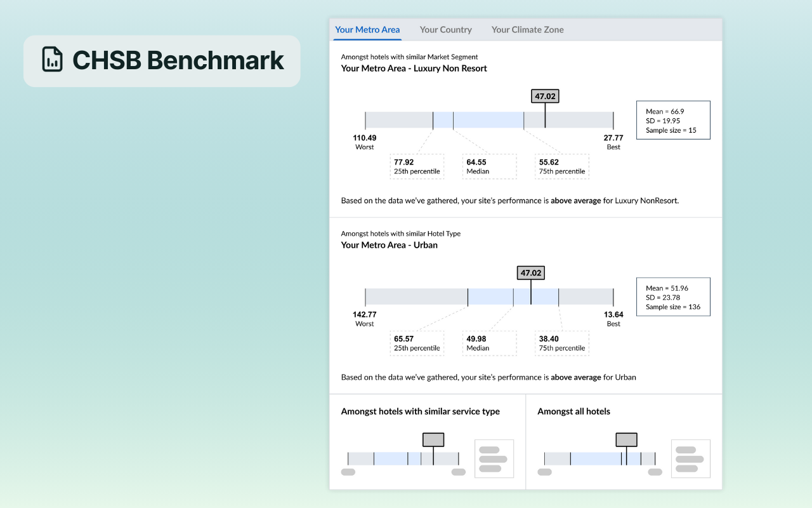The height and width of the screenshot is (508, 812).
Task: Open the Your Country tab
Action: point(446,29)
